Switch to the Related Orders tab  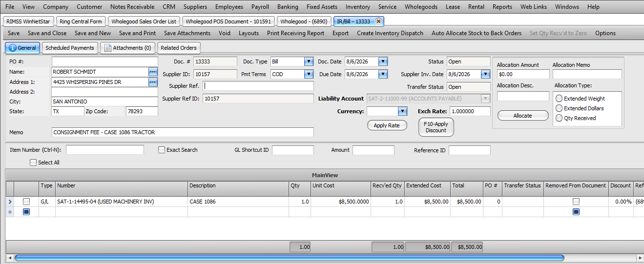pos(179,48)
